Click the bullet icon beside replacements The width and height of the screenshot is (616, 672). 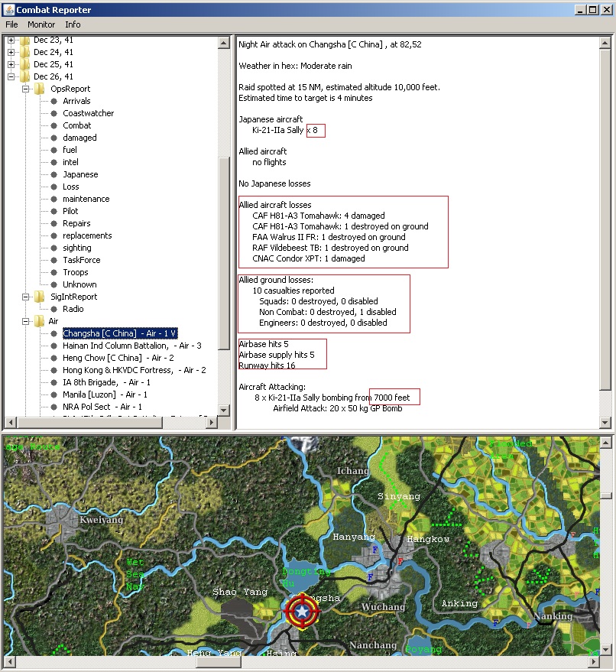coord(54,235)
